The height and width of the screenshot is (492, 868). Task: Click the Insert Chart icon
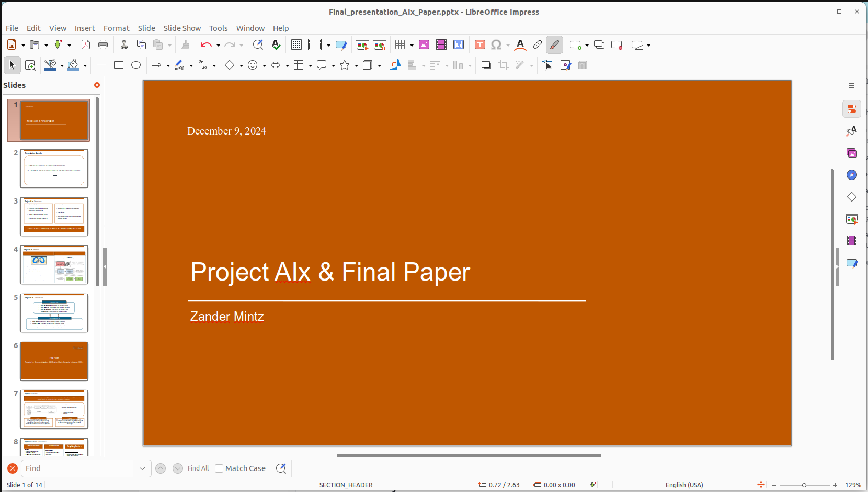[x=459, y=45]
